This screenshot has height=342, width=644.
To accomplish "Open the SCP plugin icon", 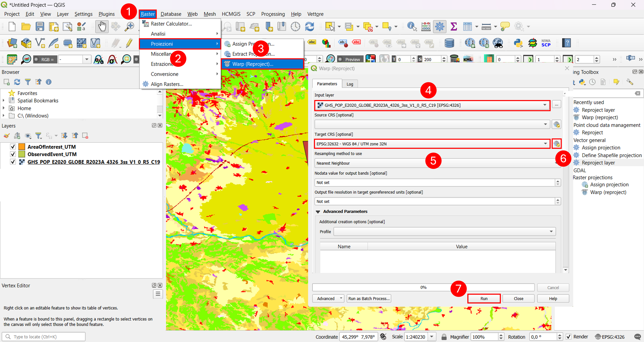I will pos(546,43).
